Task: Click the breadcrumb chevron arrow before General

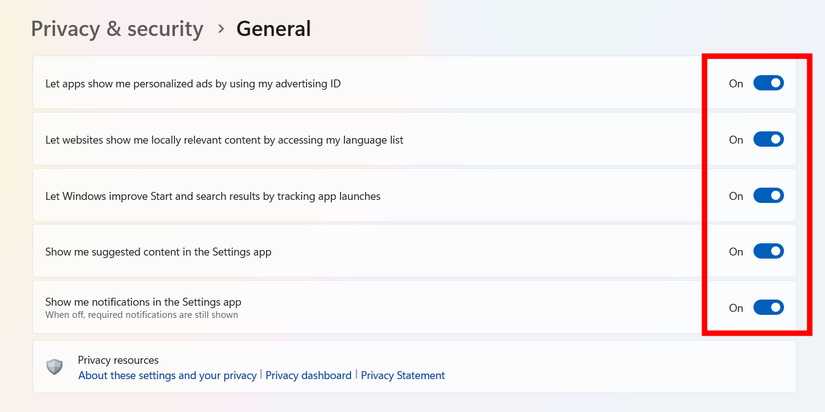Action: coord(221,29)
